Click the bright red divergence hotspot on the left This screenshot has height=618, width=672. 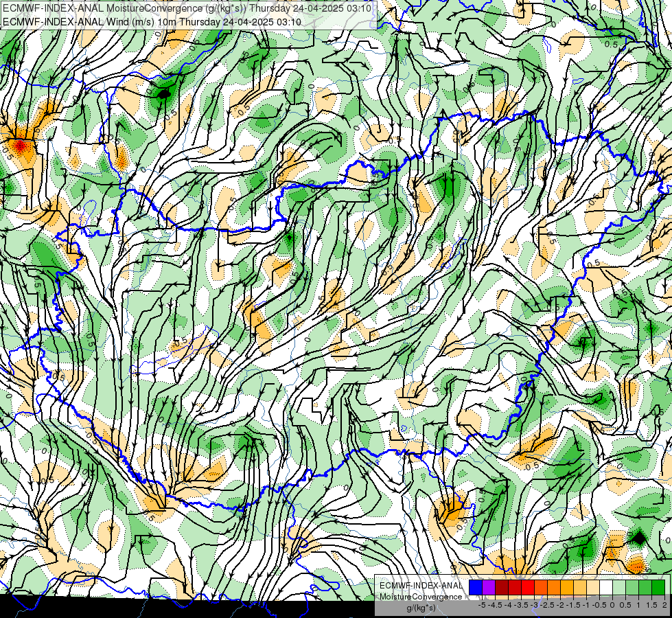(x=20, y=147)
